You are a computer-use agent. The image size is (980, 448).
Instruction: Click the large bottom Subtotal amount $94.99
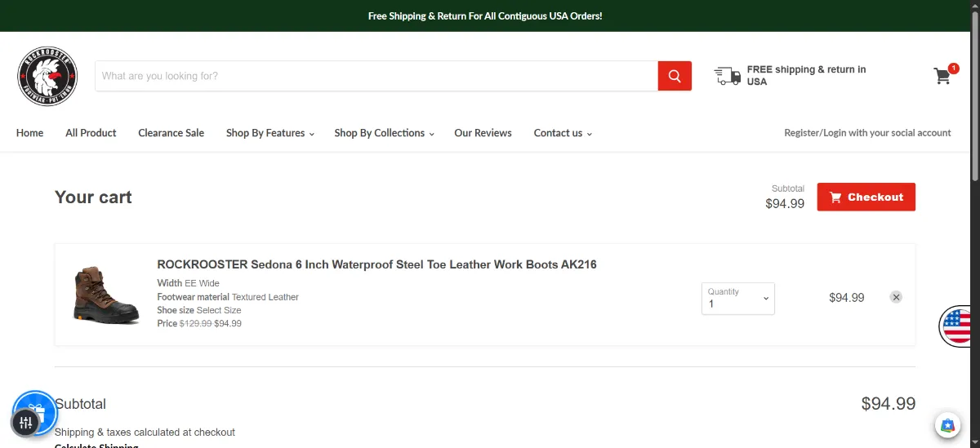(889, 403)
